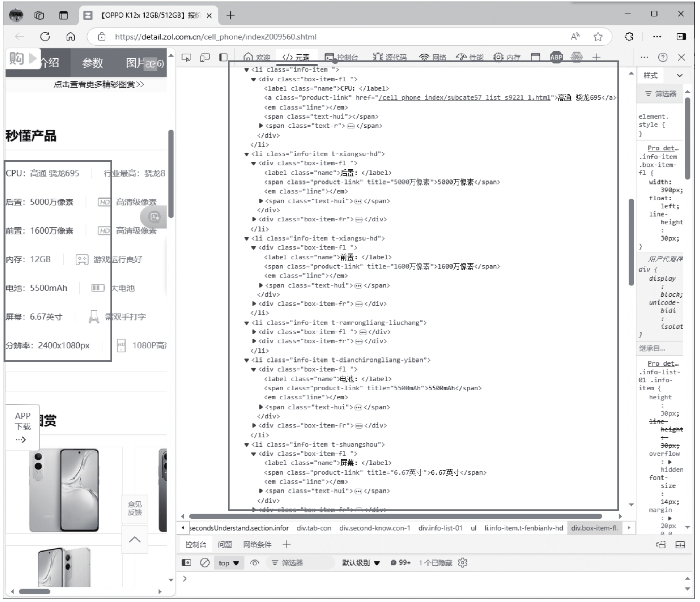700x602 pixels.
Task: Activate the inspect element picker tool
Action: point(186,58)
